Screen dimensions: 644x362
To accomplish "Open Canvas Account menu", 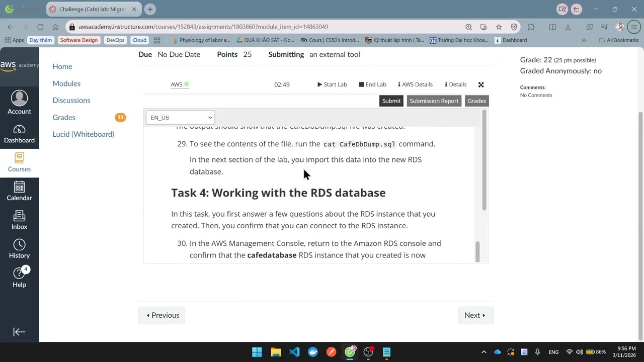I will (19, 103).
